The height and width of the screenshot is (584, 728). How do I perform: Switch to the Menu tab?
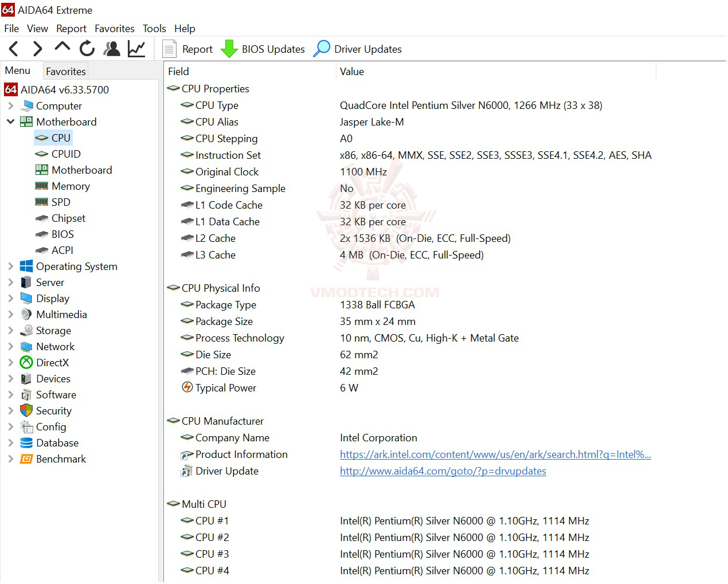point(18,70)
